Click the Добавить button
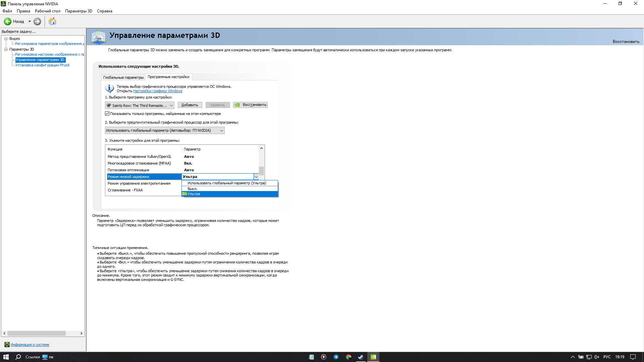 tap(190, 105)
